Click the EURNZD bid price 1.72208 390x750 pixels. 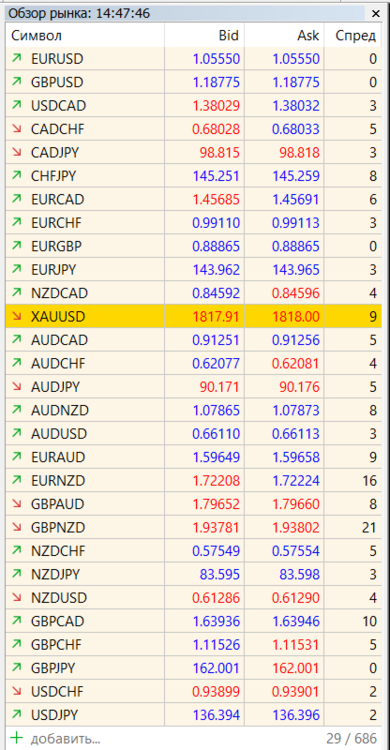pyautogui.click(x=216, y=480)
